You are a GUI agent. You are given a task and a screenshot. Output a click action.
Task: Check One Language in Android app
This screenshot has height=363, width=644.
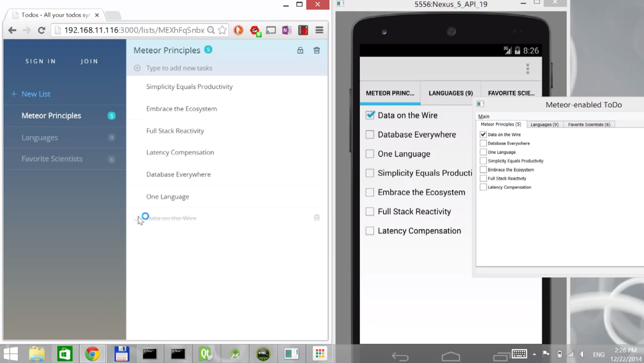pos(370,154)
